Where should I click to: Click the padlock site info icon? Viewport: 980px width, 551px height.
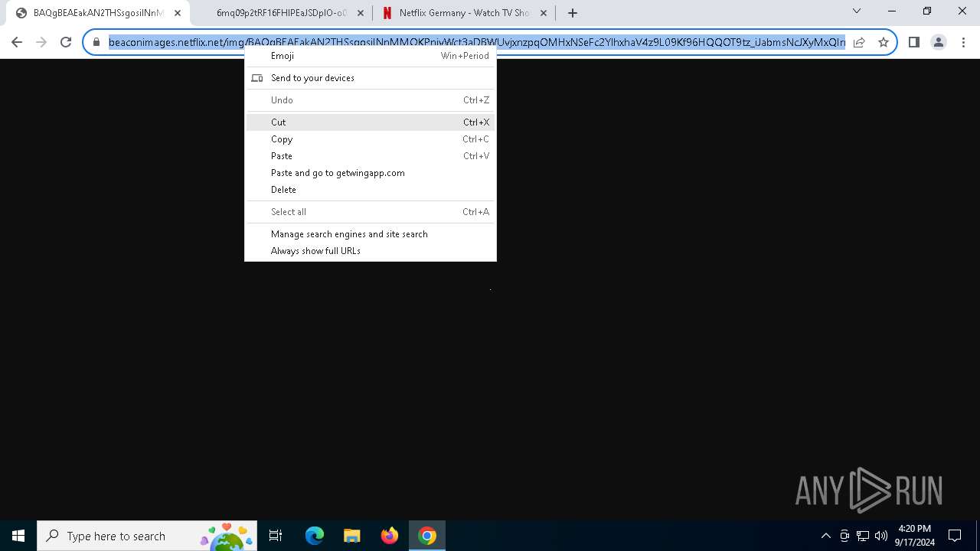point(96,42)
